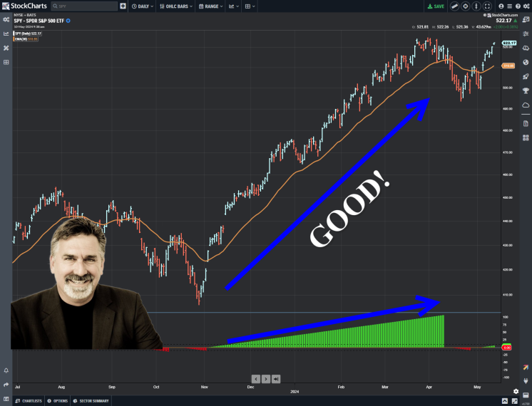Open the annotation tools icon in left sidebar
The width and height of the screenshot is (532, 406).
(x=6, y=48)
